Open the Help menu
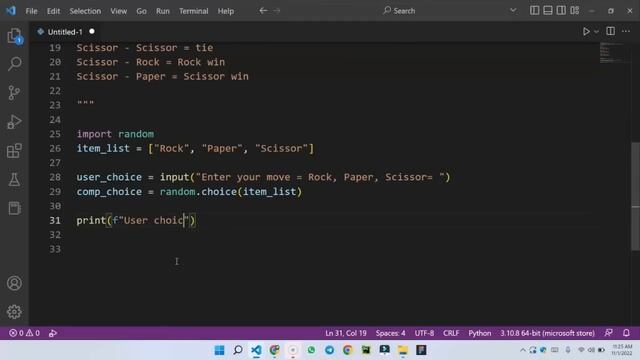 coord(226,11)
